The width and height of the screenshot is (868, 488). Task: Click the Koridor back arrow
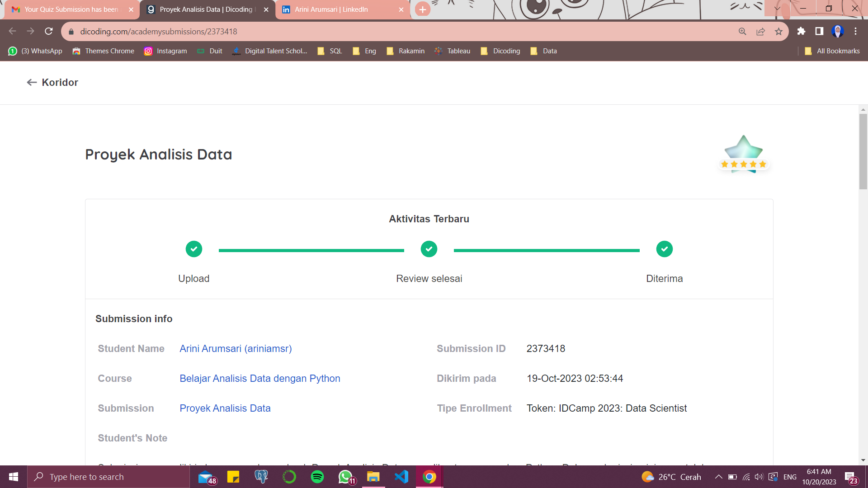pos(32,82)
